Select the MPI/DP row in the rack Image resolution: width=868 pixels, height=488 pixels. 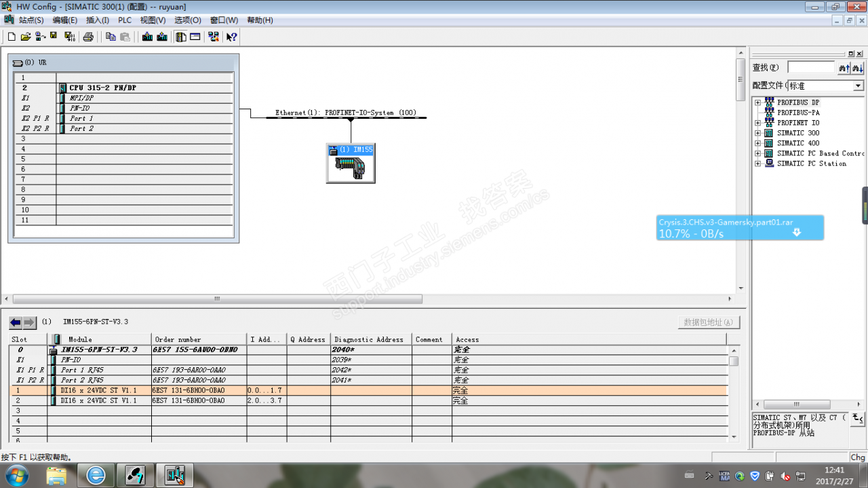(123, 98)
